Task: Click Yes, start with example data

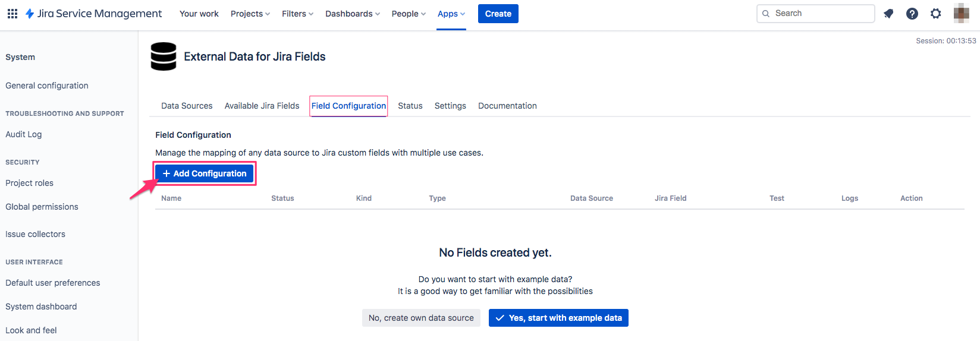Action: [x=558, y=318]
